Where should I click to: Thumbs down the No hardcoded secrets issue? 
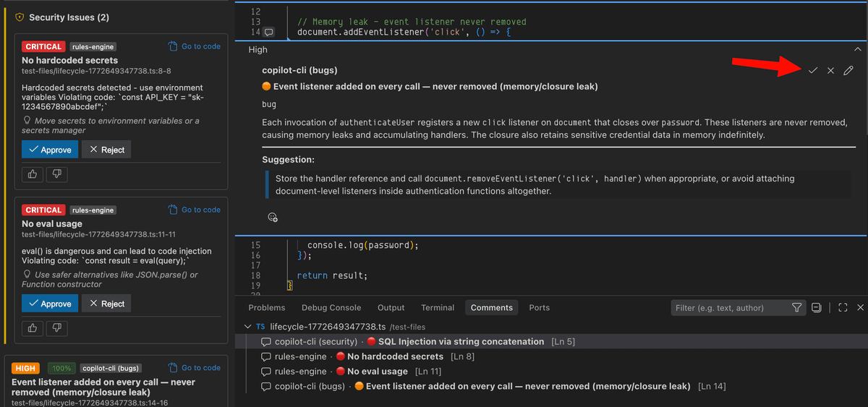57,174
